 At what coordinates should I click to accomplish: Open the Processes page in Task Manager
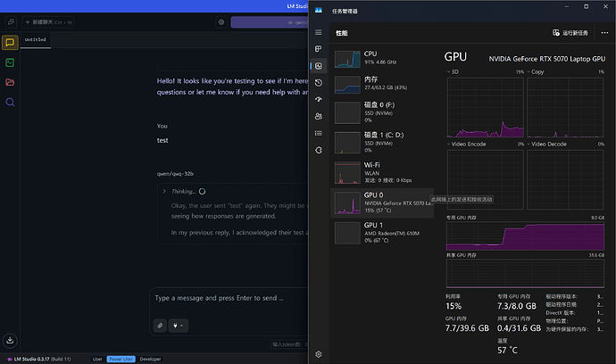319,49
